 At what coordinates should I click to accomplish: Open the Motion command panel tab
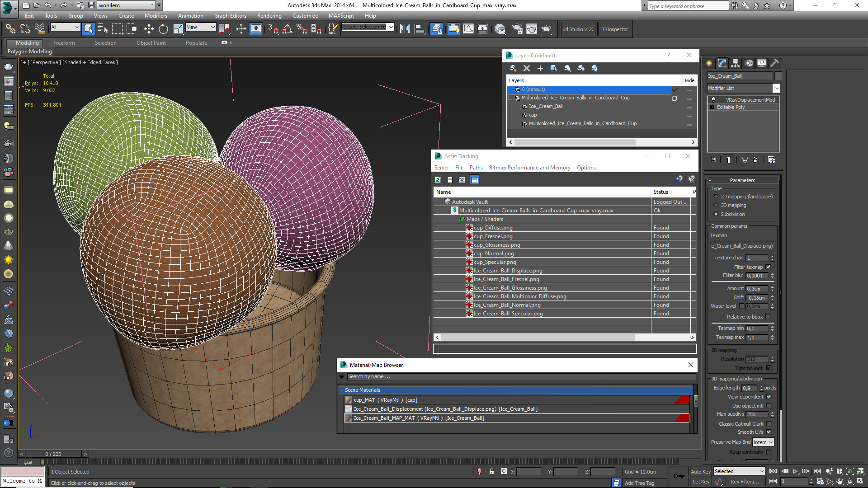[x=749, y=63]
